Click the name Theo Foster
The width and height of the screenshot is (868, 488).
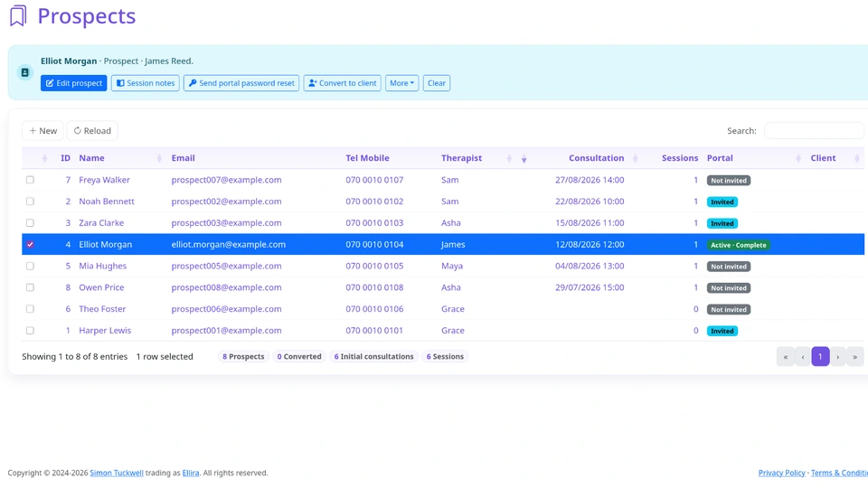pos(102,309)
